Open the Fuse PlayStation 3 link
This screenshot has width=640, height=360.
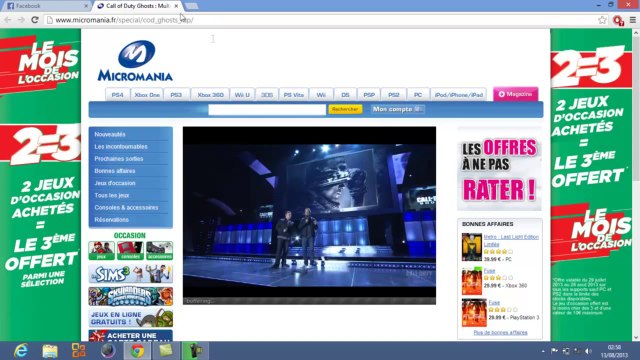[494, 302]
